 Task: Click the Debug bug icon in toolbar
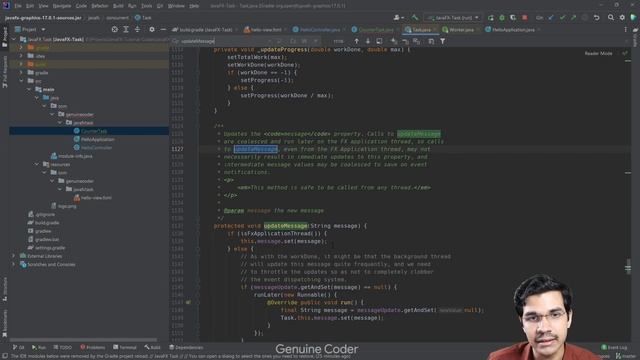(502, 18)
